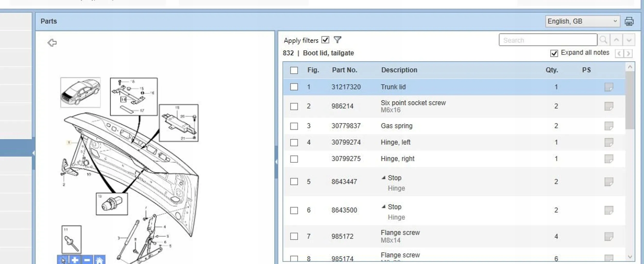
Task: Reset diagram view with home icon
Action: 99,260
